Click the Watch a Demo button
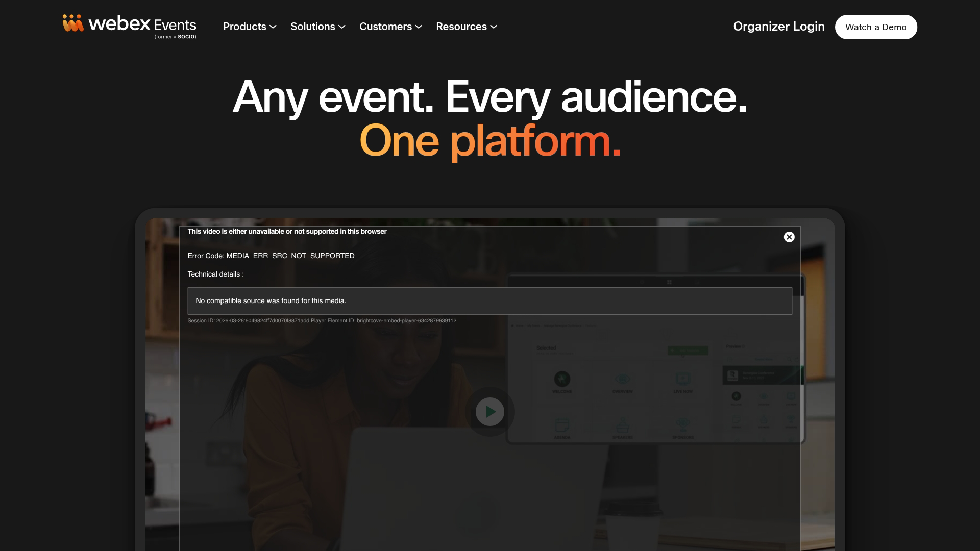The image size is (980, 551). pos(876,27)
